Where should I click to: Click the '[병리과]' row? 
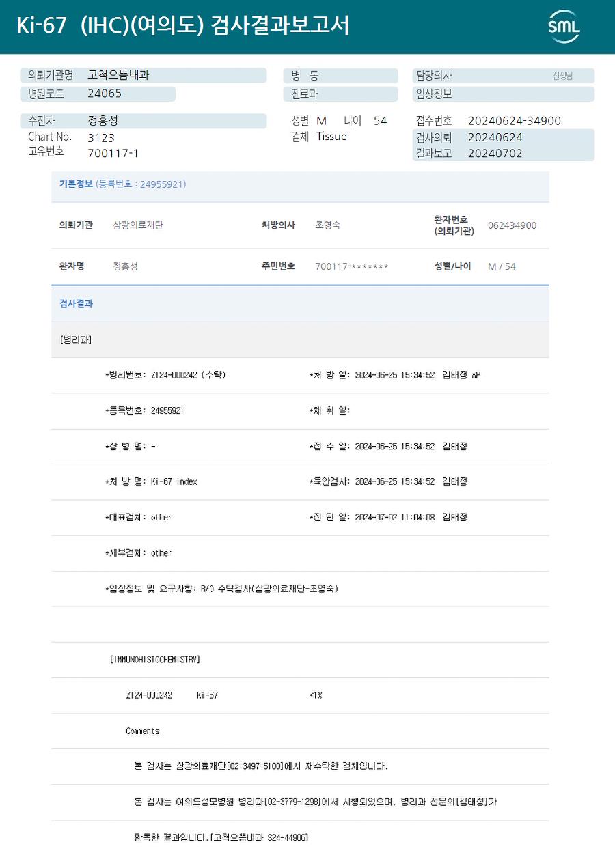pos(300,339)
